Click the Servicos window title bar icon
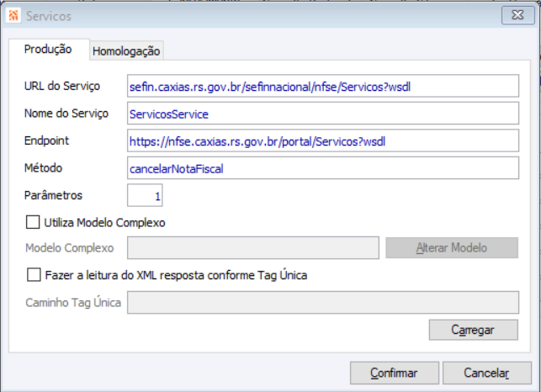541x392 pixels. tap(13, 15)
